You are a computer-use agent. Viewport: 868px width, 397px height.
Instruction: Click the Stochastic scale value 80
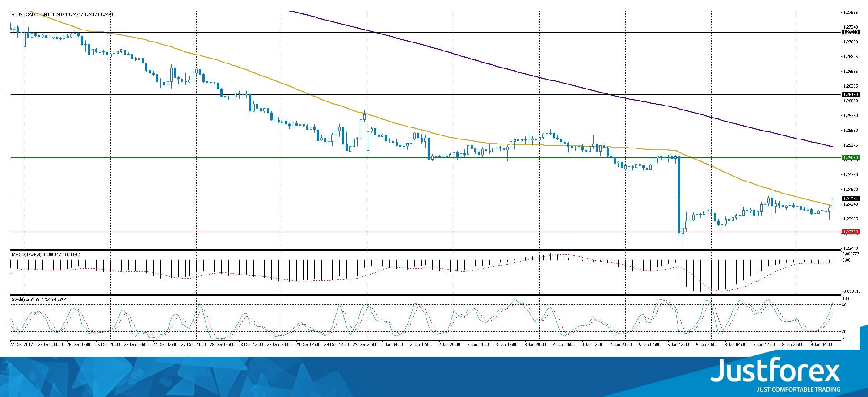(x=844, y=305)
